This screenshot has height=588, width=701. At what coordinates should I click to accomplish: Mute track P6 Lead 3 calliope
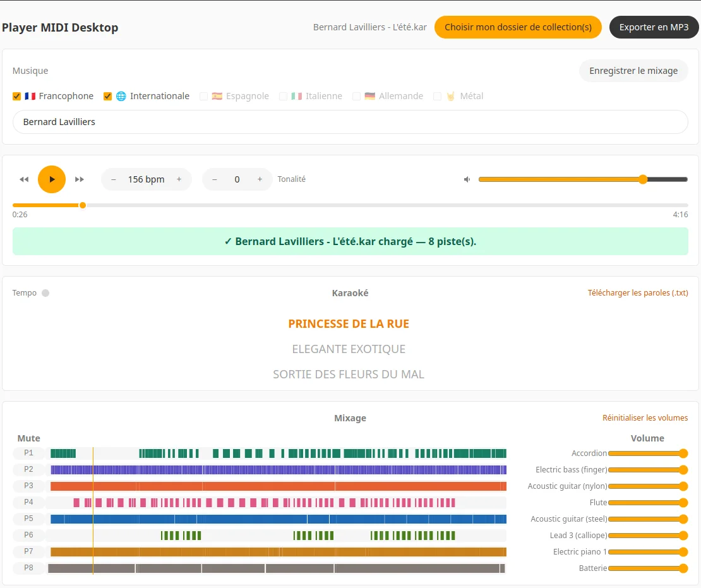[x=28, y=535]
